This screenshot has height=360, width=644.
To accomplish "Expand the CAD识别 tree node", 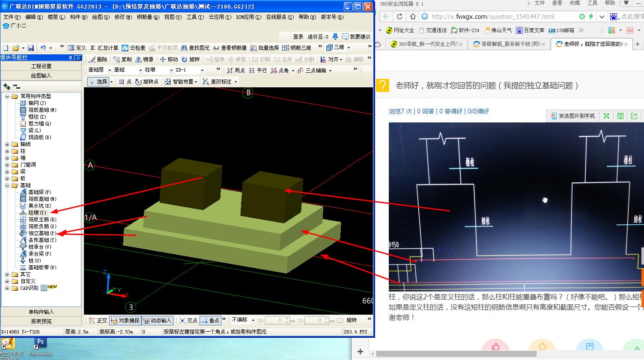I will tap(7, 288).
